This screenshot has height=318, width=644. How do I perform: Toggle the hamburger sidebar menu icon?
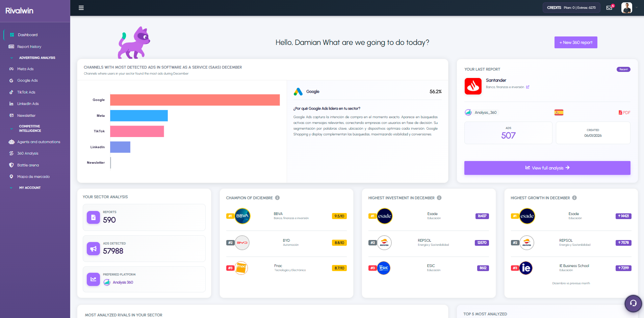coord(81,8)
